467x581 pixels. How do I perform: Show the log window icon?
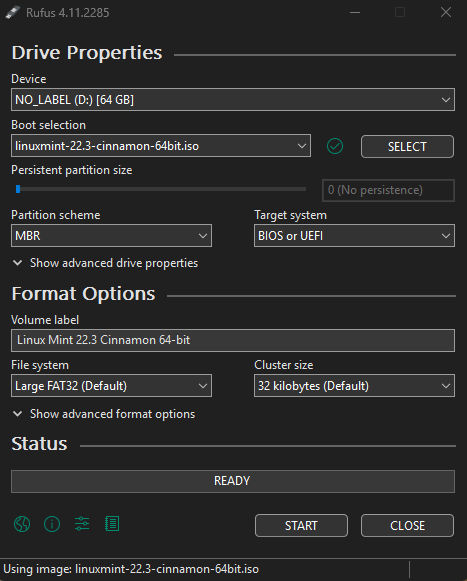[112, 524]
